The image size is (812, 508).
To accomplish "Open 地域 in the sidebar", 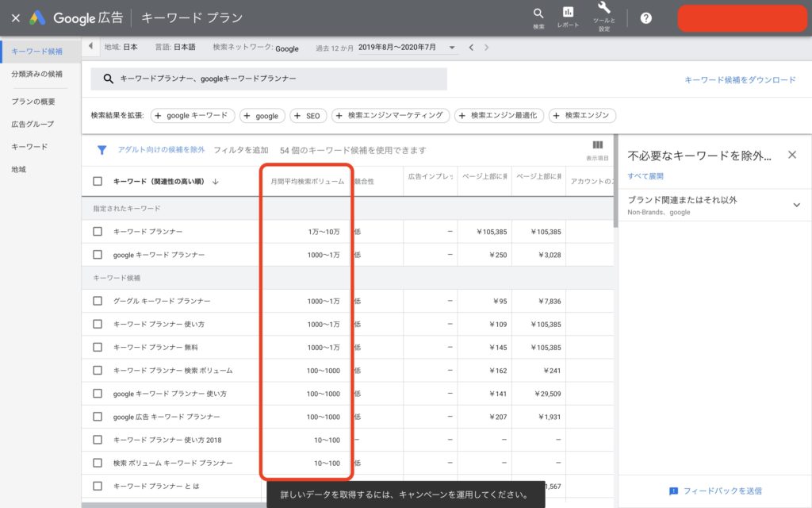I will pos(19,169).
